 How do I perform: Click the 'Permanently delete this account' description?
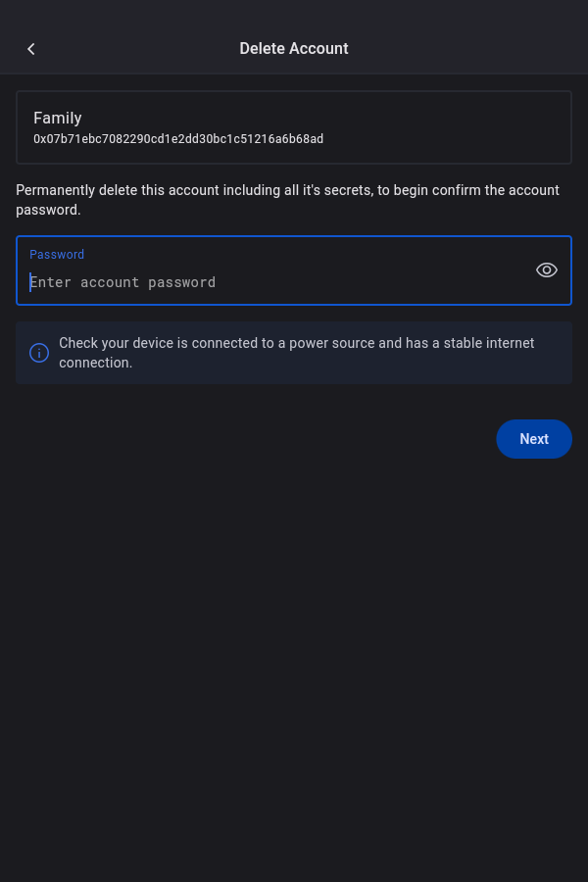pos(288,200)
